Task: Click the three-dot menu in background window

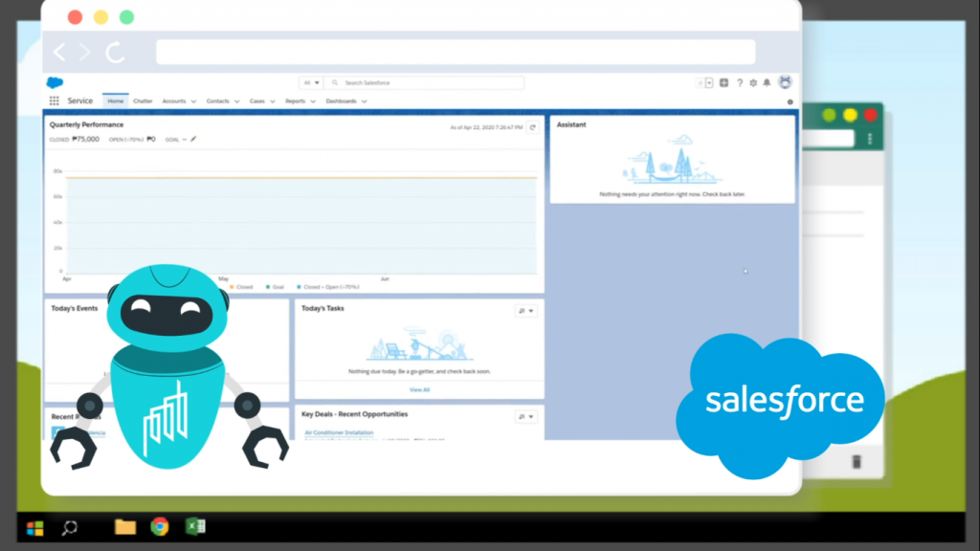Action: coord(870,139)
